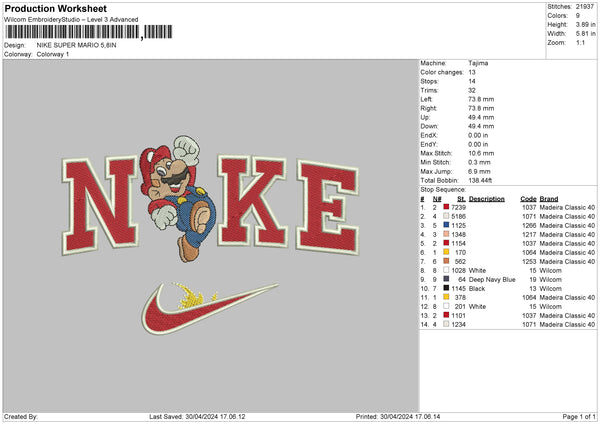Click the Max Stitch value '10.6 mm'

[x=481, y=153]
